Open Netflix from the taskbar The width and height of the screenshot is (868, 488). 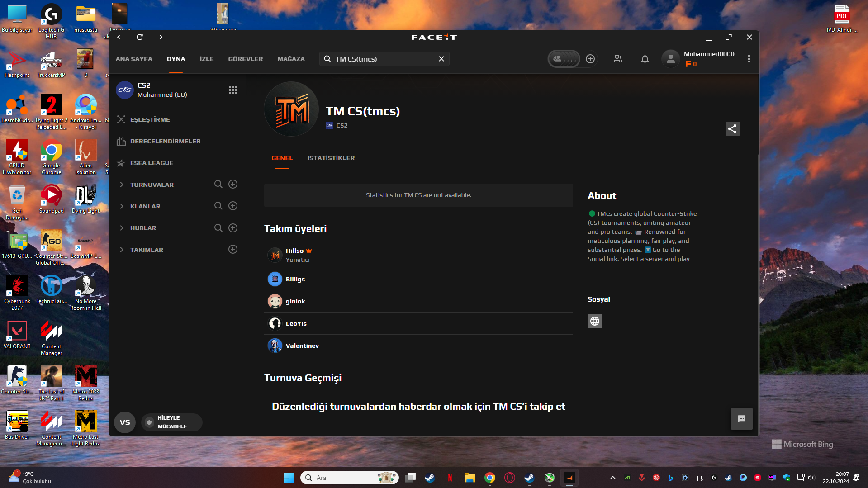(x=450, y=478)
